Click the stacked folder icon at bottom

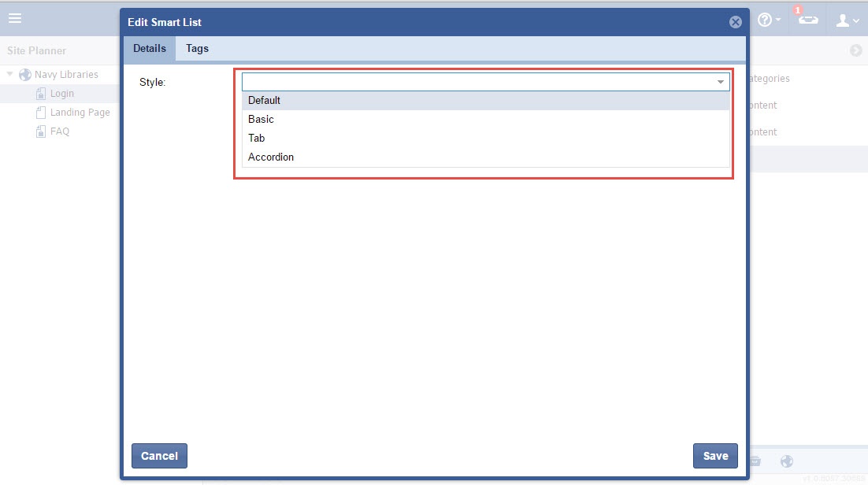pyautogui.click(x=755, y=461)
